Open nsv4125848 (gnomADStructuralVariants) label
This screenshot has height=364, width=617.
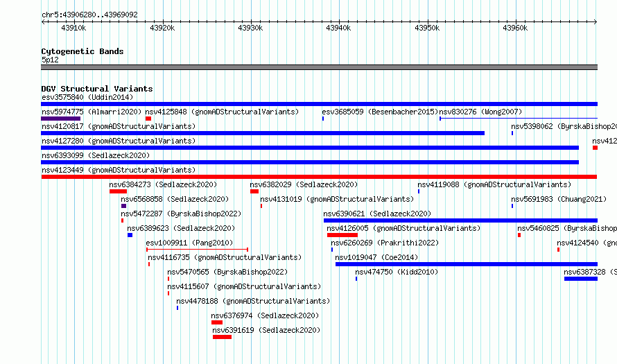[x=222, y=112]
